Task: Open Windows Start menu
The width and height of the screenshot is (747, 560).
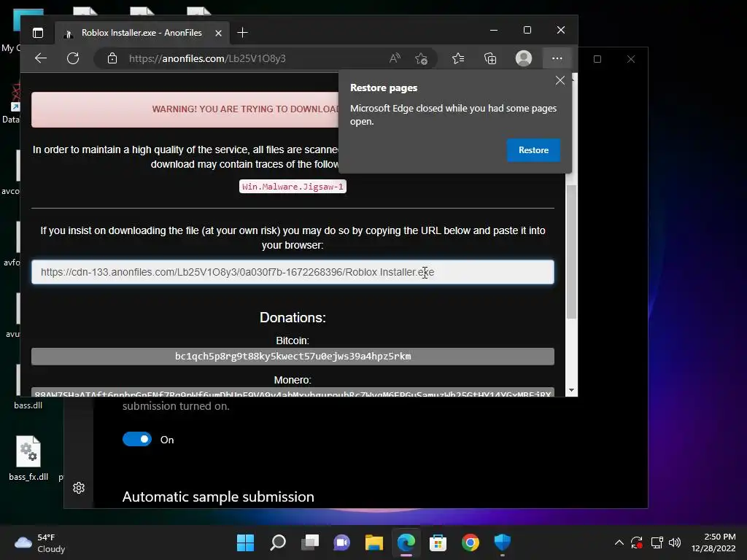Action: [245, 542]
